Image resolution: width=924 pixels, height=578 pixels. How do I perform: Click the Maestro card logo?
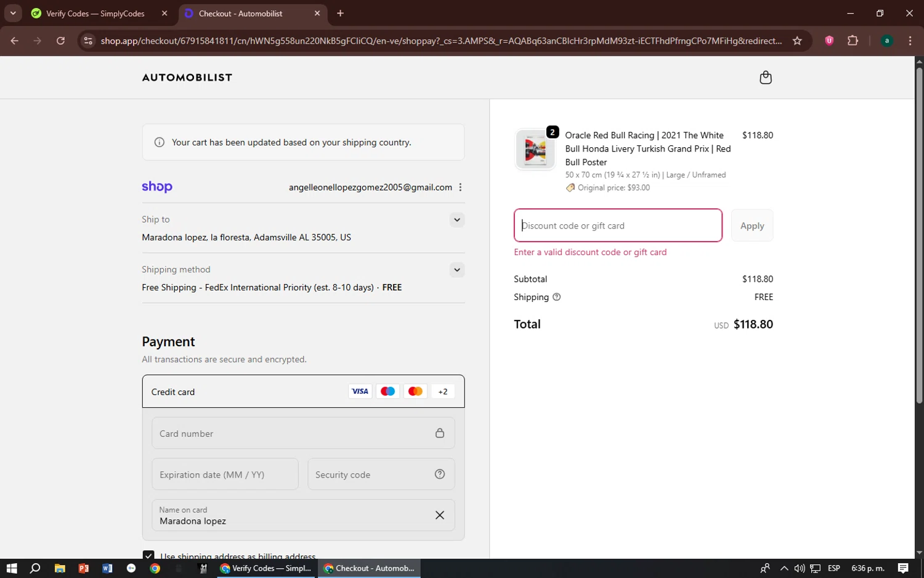click(x=387, y=391)
